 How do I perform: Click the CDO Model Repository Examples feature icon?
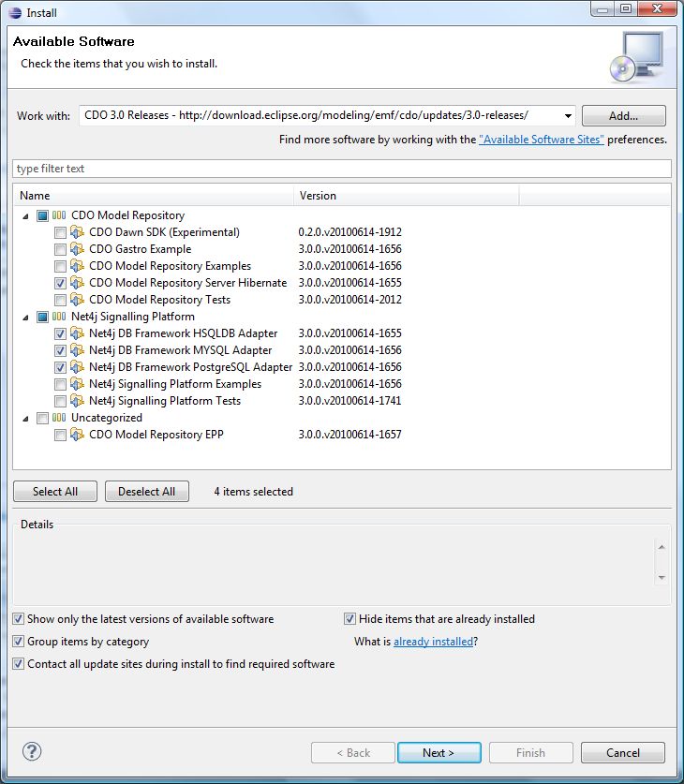coord(77,266)
